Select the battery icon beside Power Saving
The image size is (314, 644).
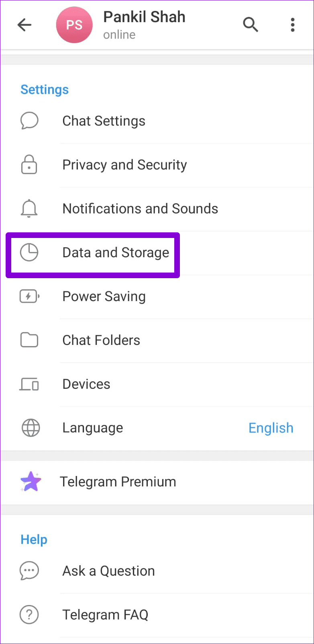29,296
